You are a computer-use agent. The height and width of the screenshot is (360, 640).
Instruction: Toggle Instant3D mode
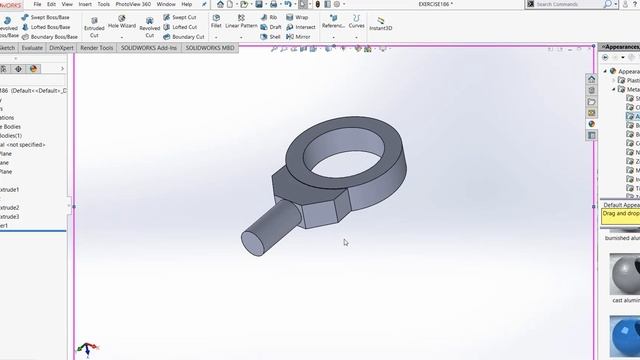(380, 24)
